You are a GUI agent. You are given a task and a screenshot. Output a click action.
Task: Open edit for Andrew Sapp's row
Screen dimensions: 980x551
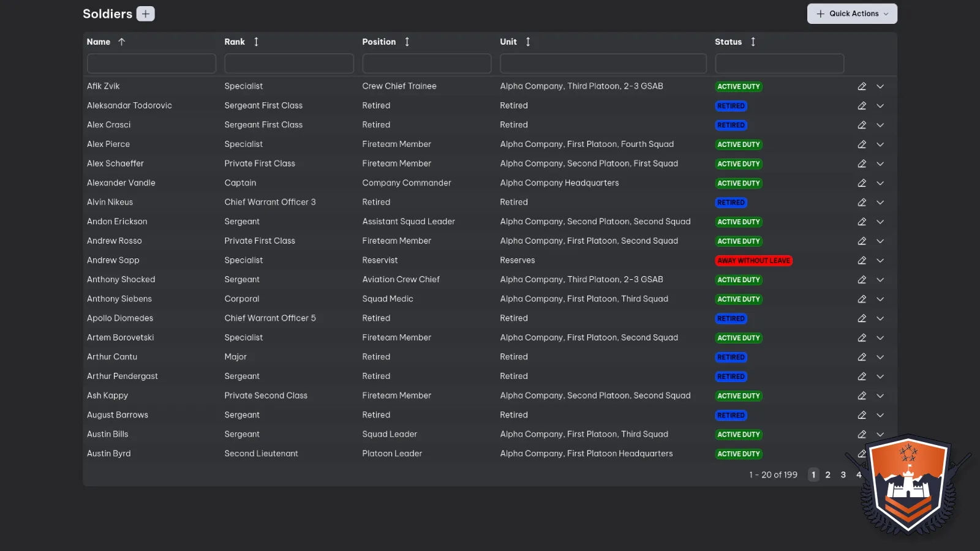click(x=862, y=260)
